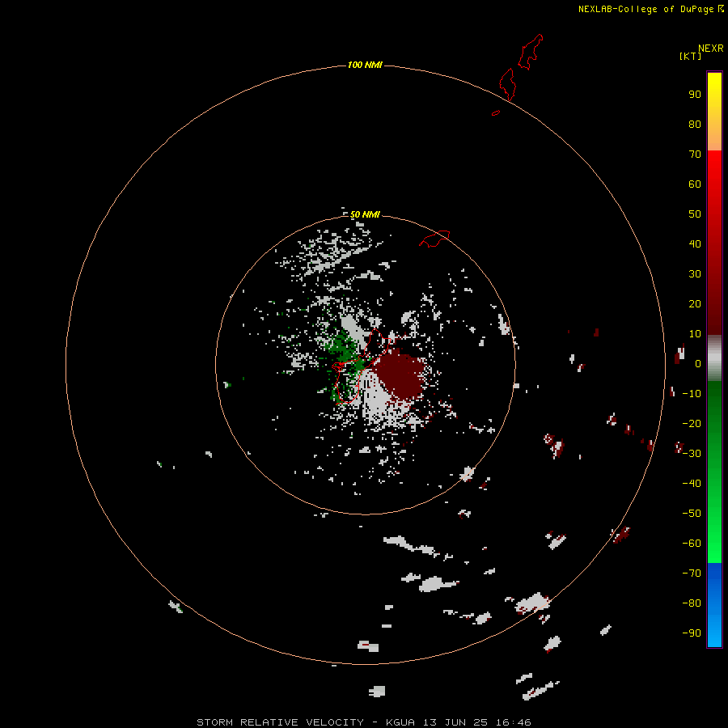Viewport: 728px width, 728px height.
Task: Click the 50 NMI range ring label
Action: pos(365,214)
